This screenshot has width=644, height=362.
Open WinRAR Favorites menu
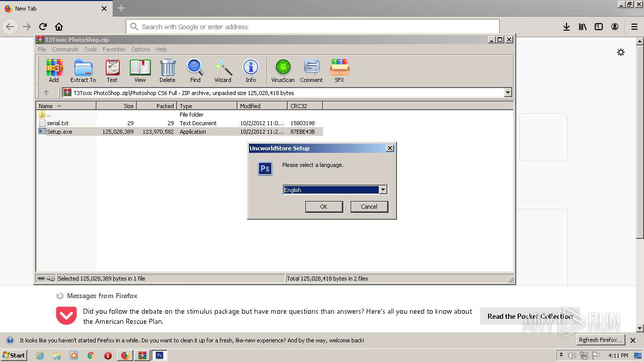click(114, 49)
